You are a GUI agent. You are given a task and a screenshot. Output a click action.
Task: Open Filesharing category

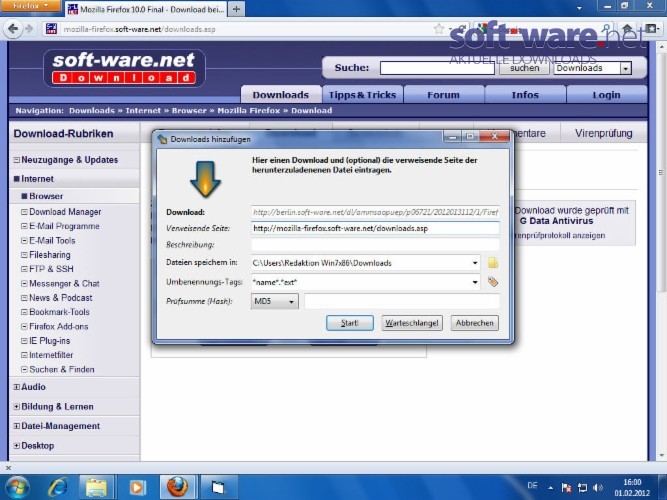tap(49, 254)
